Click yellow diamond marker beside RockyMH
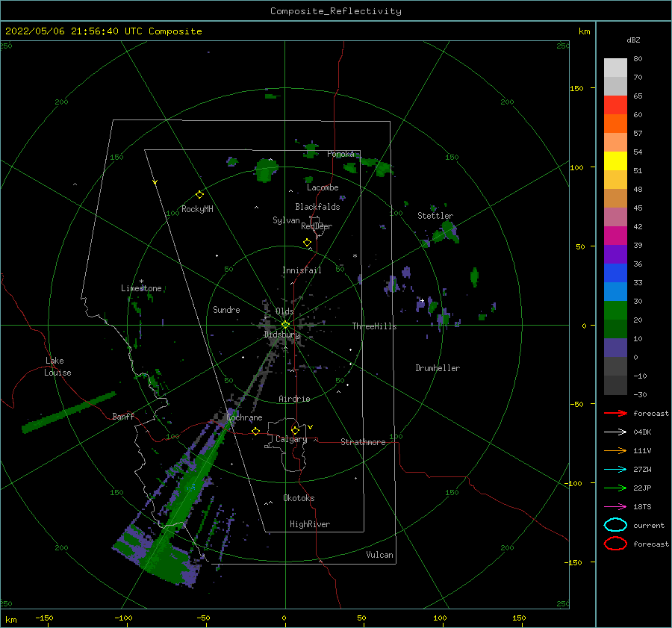 point(199,195)
